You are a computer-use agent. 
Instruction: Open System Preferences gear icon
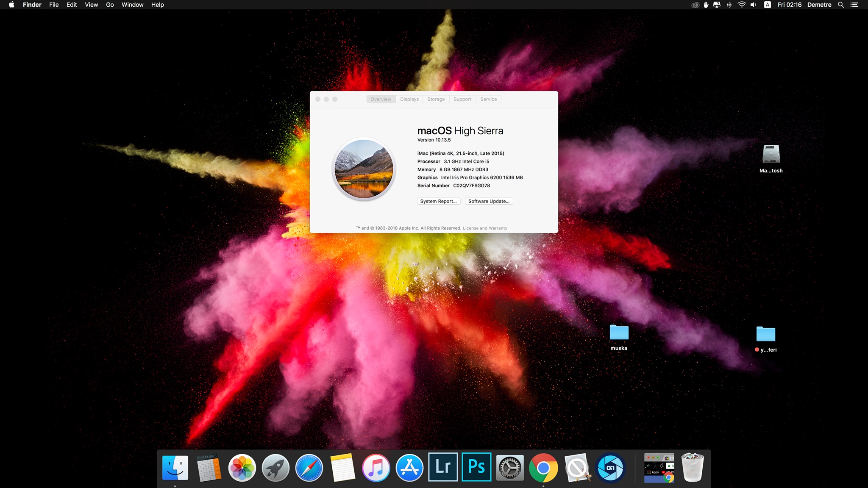(x=510, y=468)
